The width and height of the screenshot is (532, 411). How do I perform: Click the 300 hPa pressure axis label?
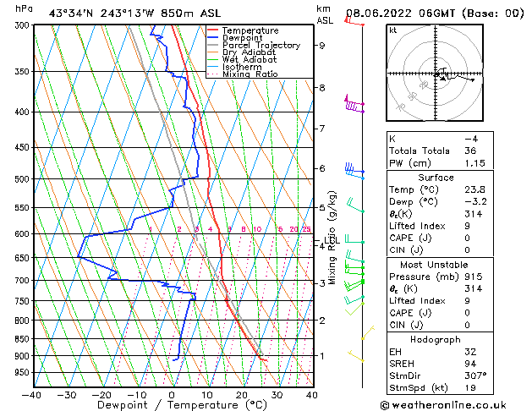(24, 25)
